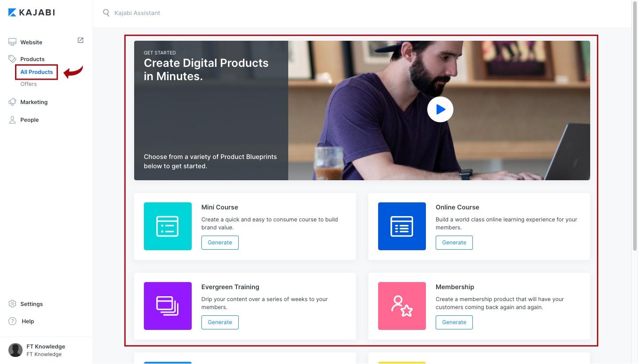Click the Evergreen Training purple icon
638x364 pixels.
(167, 306)
